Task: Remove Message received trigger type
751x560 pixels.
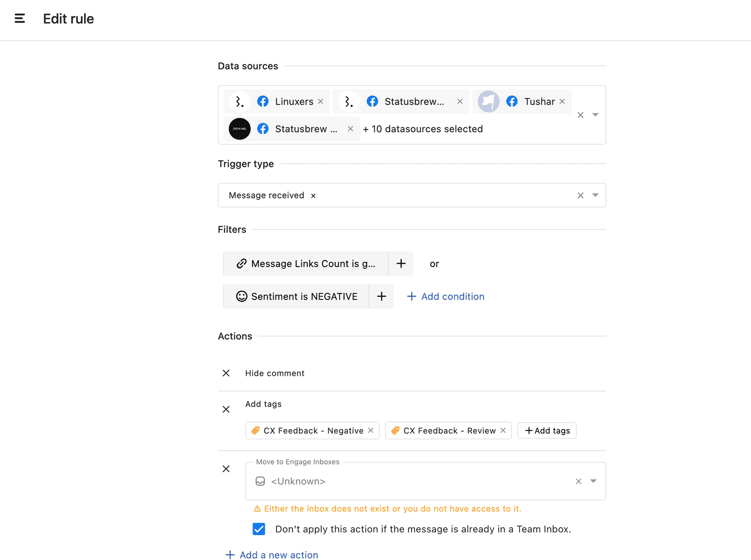Action: 314,196
